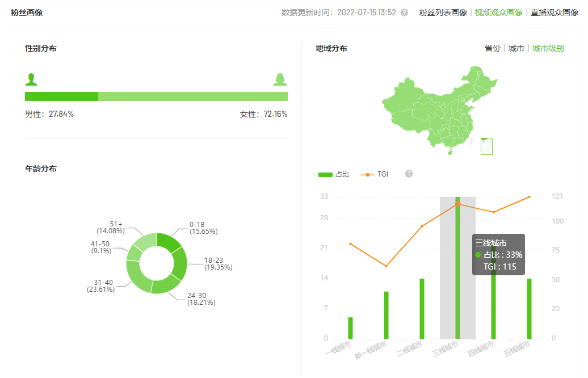Click the 新一线城市 axis label
Screen dimensions: 588x378
(x=371, y=350)
